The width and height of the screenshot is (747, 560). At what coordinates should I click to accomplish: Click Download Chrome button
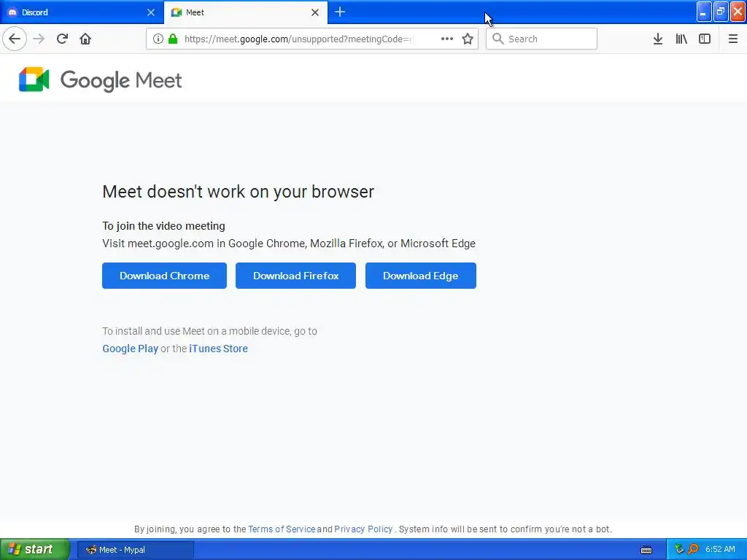pyautogui.click(x=164, y=276)
